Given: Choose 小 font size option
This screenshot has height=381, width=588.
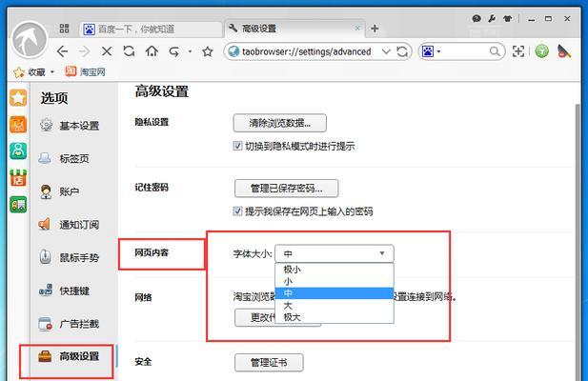Looking at the screenshot, I should [335, 281].
